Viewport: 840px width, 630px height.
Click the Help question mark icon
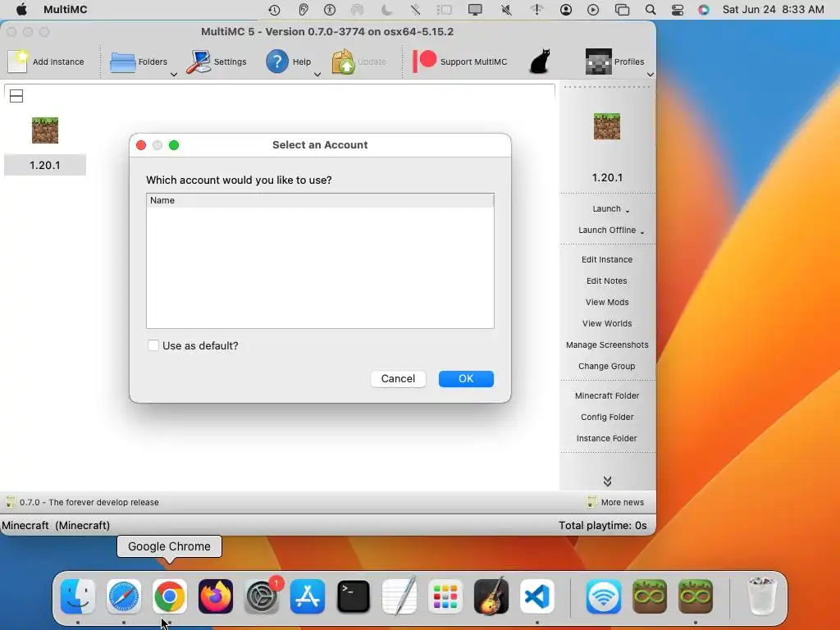pyautogui.click(x=277, y=62)
